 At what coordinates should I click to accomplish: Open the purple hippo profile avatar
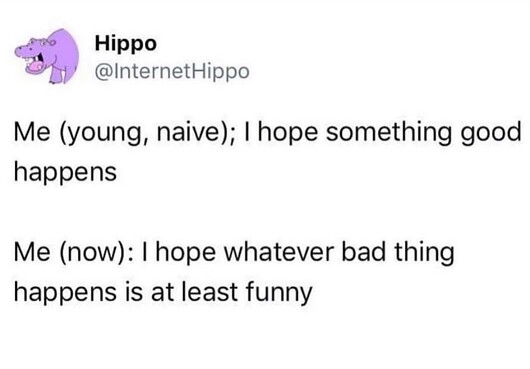47,56
